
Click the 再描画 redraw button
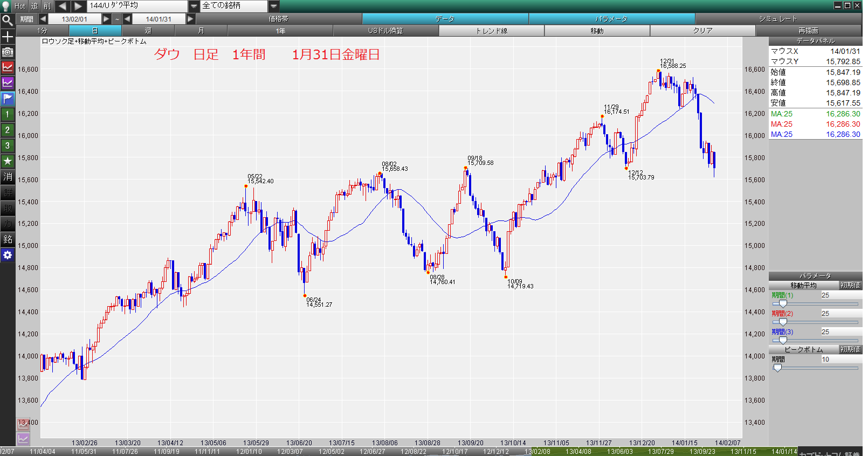coord(809,31)
